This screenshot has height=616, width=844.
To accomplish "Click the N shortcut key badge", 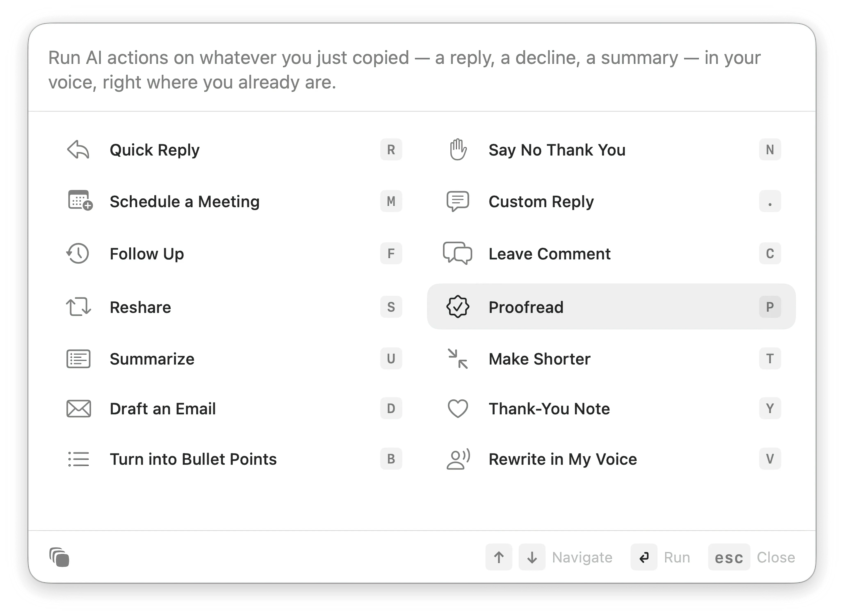I will coord(770,150).
